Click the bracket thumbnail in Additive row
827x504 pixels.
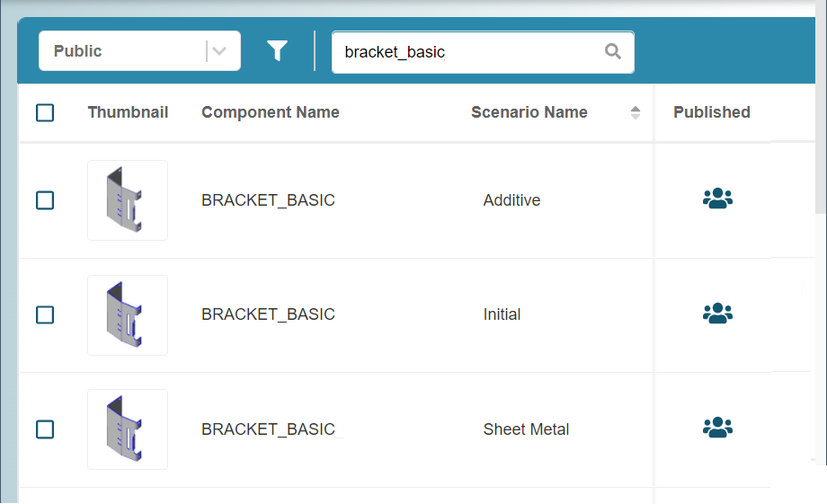tap(128, 200)
